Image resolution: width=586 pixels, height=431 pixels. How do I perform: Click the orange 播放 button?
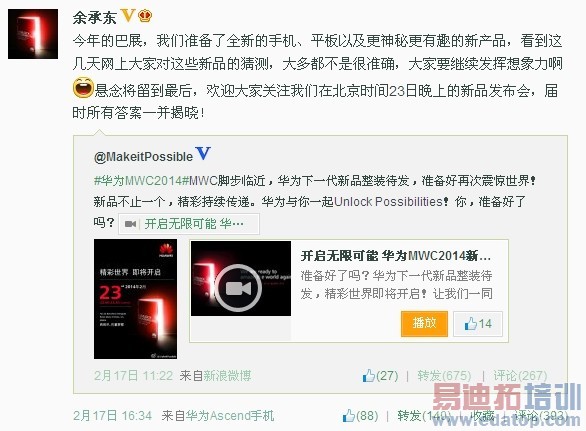pos(424,324)
